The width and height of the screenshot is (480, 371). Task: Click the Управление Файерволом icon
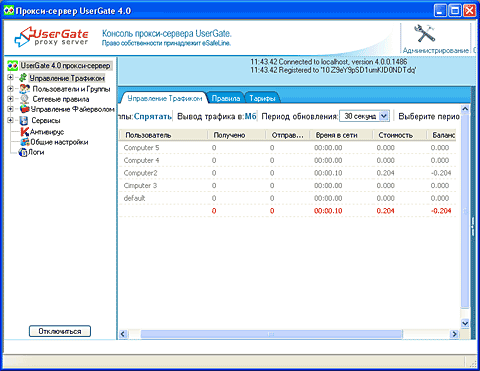tap(24, 109)
